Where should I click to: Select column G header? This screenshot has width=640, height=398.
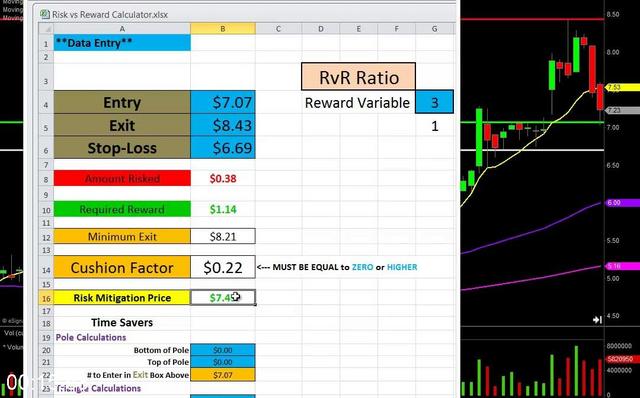coord(434,29)
